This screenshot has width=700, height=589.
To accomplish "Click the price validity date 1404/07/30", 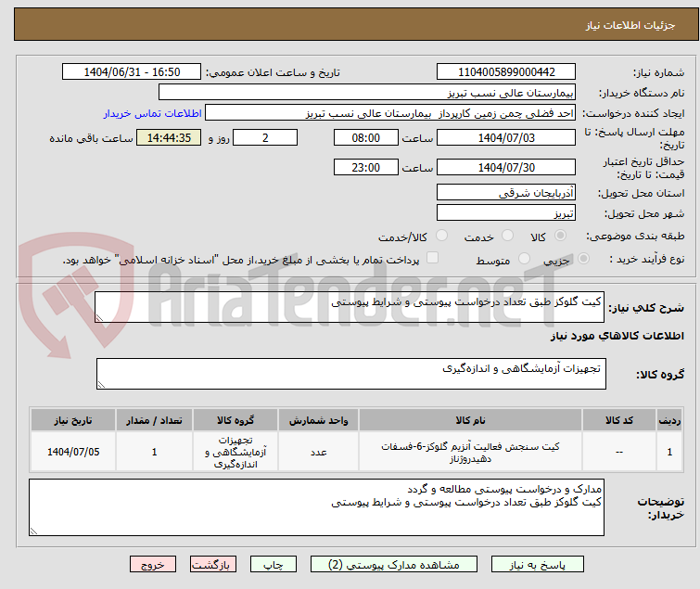I will click(506, 168).
